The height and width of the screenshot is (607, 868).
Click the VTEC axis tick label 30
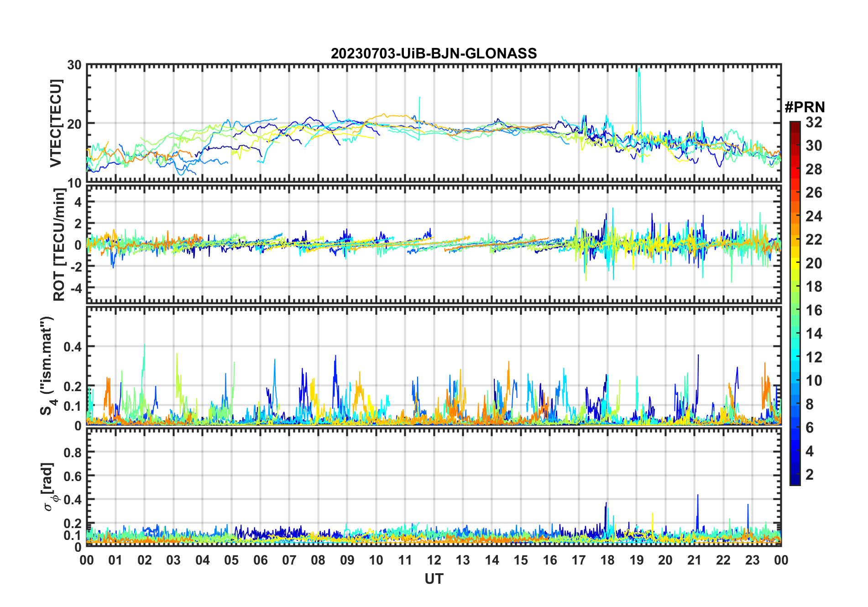click(74, 65)
